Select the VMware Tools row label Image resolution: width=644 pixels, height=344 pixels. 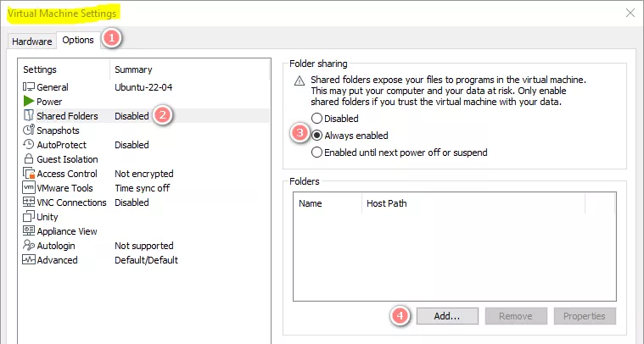64,188
